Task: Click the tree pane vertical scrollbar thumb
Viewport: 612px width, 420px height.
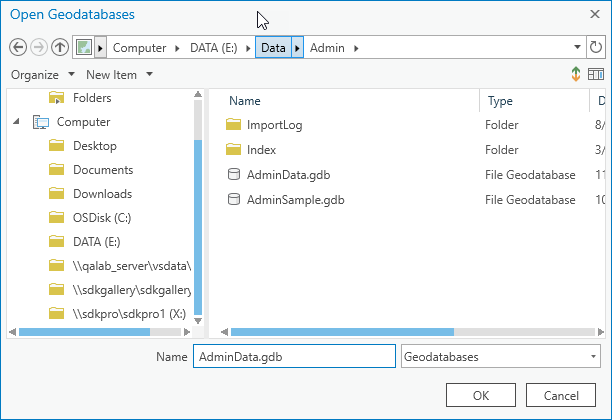Action: tap(198, 227)
